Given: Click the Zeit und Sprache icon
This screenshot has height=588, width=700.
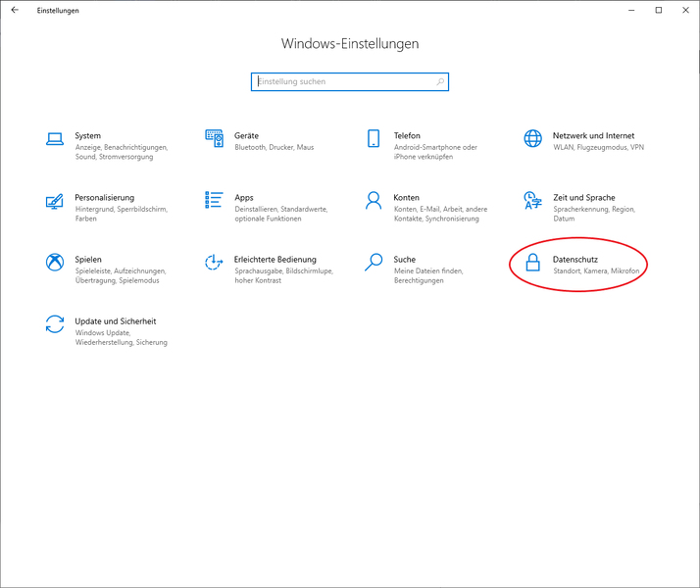Looking at the screenshot, I should pos(532,200).
